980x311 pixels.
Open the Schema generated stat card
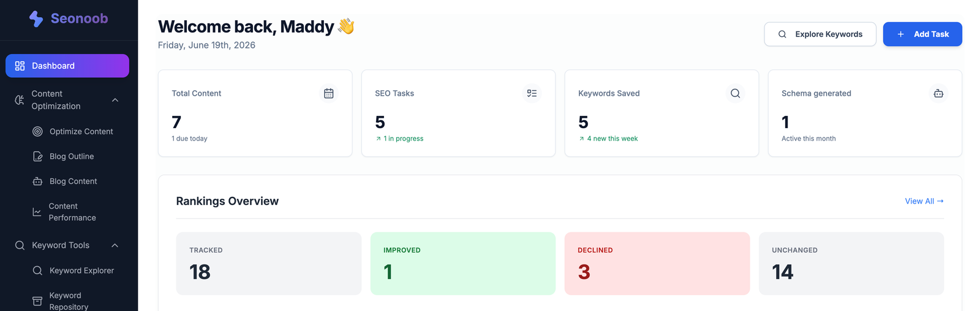(865, 113)
